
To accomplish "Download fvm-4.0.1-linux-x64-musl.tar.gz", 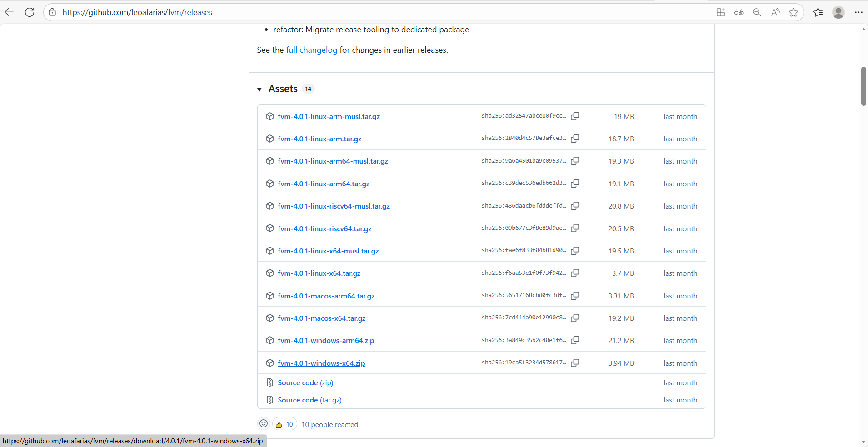I will pyautogui.click(x=328, y=251).
